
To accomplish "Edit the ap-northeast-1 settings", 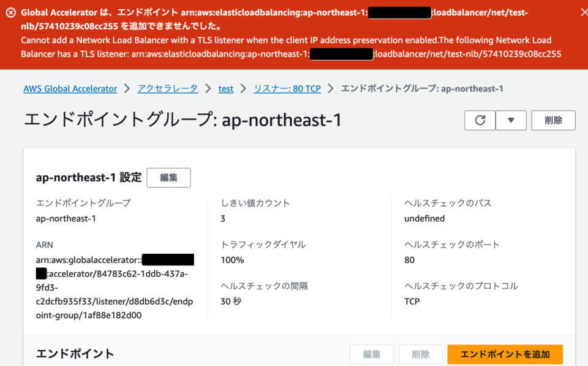I will coord(168,177).
